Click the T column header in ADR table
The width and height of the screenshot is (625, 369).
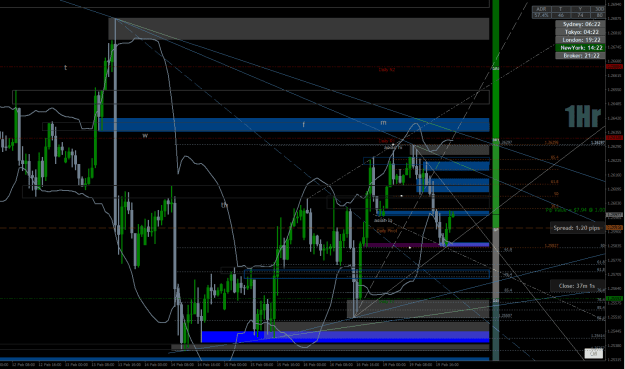pos(560,9)
